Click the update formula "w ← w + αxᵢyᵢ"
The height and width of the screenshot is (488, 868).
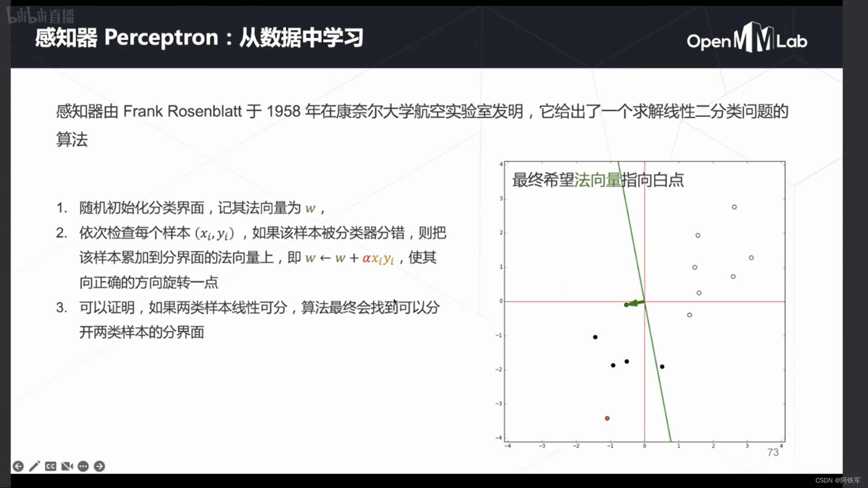tap(349, 258)
